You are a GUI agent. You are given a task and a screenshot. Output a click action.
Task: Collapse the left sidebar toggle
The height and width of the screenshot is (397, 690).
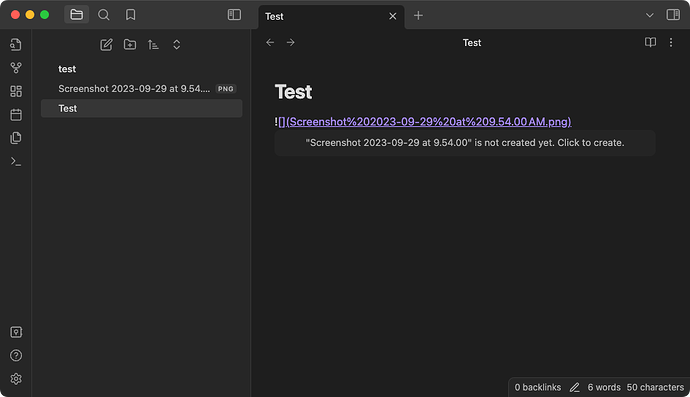pyautogui.click(x=234, y=15)
